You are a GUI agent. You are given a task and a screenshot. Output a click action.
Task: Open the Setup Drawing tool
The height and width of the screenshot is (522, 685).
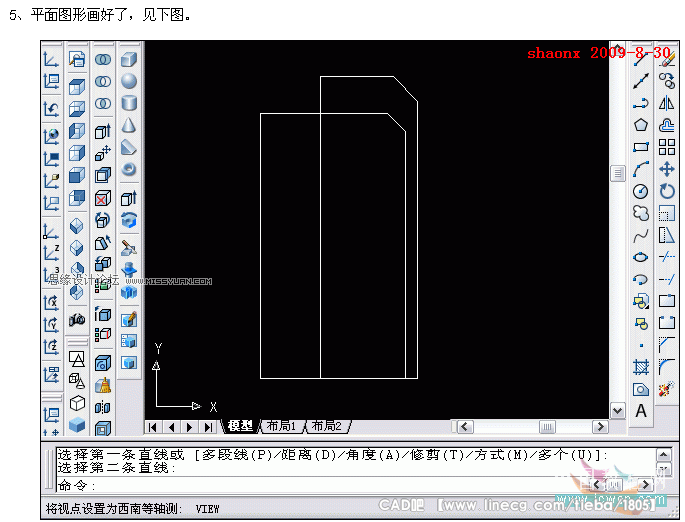click(x=128, y=319)
